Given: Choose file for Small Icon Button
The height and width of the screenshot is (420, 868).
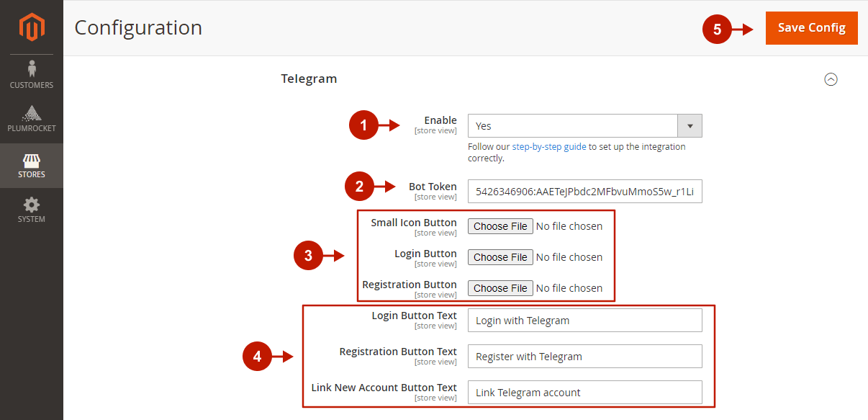Looking at the screenshot, I should [x=500, y=226].
